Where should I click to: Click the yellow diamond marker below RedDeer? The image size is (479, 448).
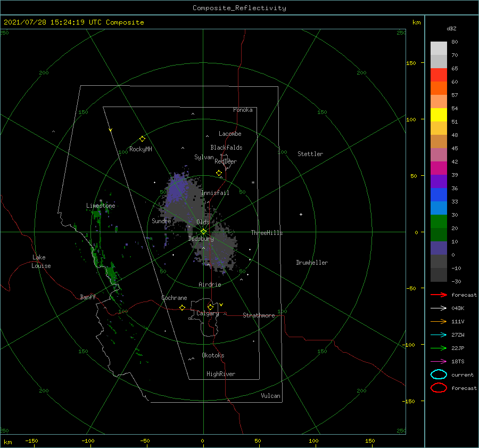point(219,173)
